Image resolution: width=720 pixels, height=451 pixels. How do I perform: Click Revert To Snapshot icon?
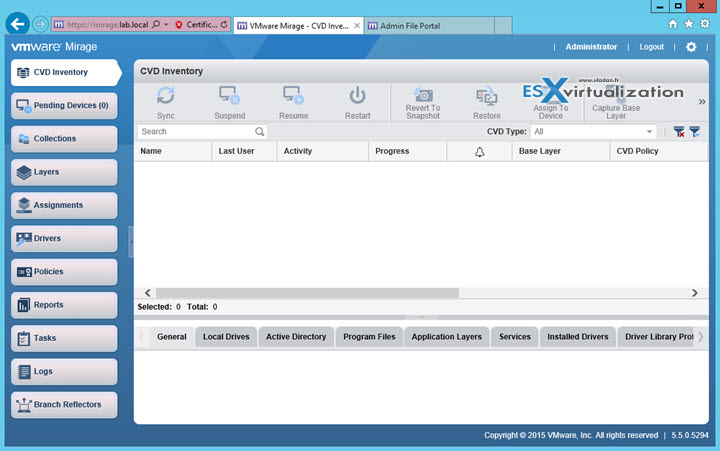(423, 94)
